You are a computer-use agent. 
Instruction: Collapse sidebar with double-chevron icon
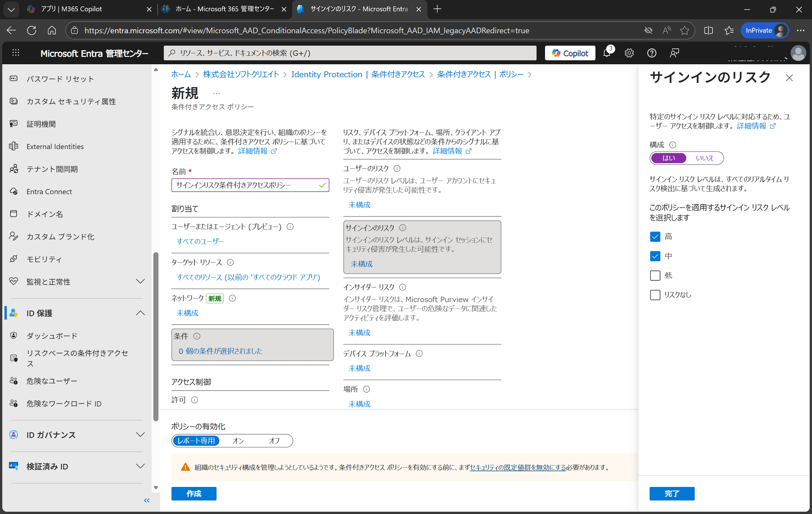(146, 500)
